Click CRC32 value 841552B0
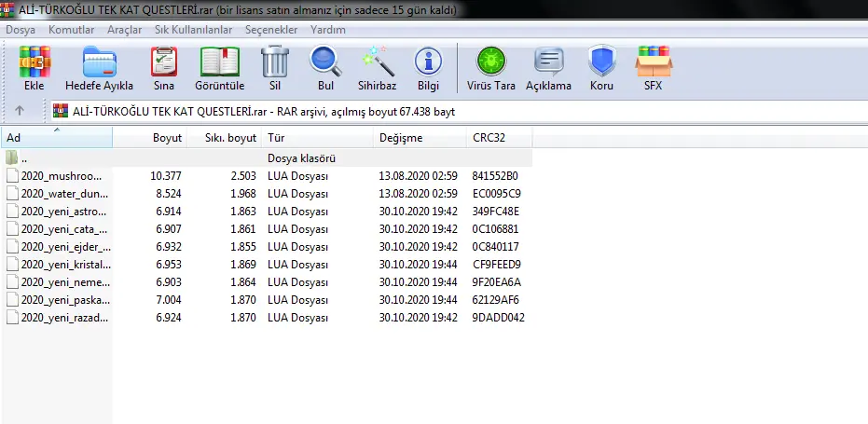This screenshot has height=424, width=868. [495, 176]
